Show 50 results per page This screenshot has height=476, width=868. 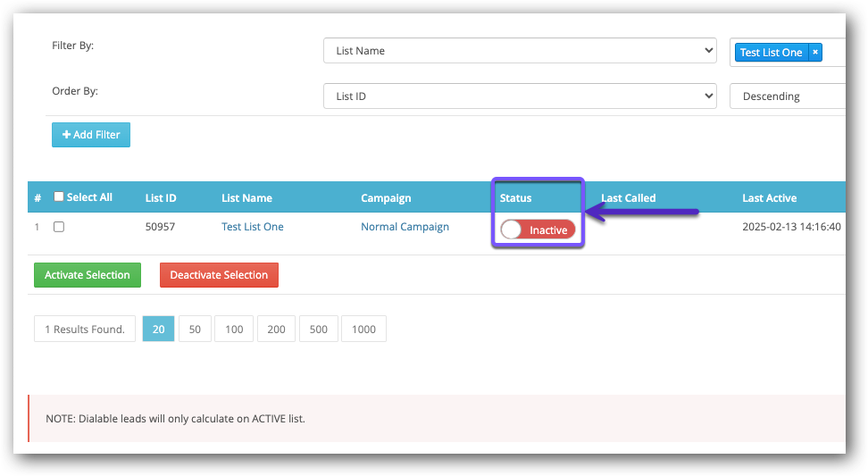[195, 330]
